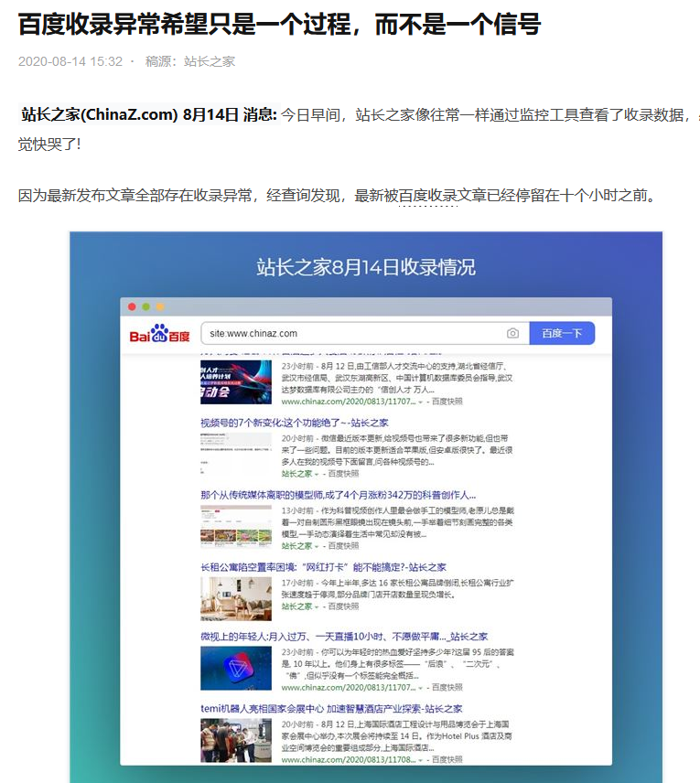The width and height of the screenshot is (700, 783).
Task: Click 百度快照 under the 视频号 result
Action: coord(343,474)
